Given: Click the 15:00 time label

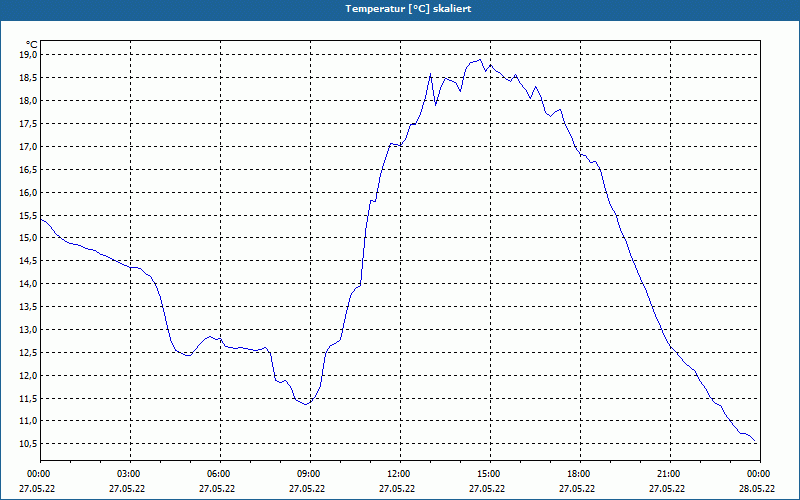Looking at the screenshot, I should (x=487, y=474).
